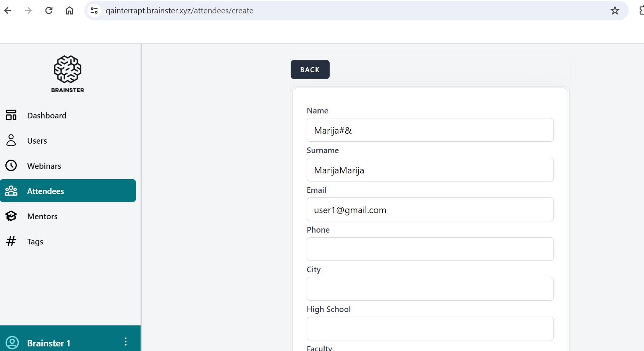644x351 pixels.
Task: View site information icon in address bar
Action: 94,10
